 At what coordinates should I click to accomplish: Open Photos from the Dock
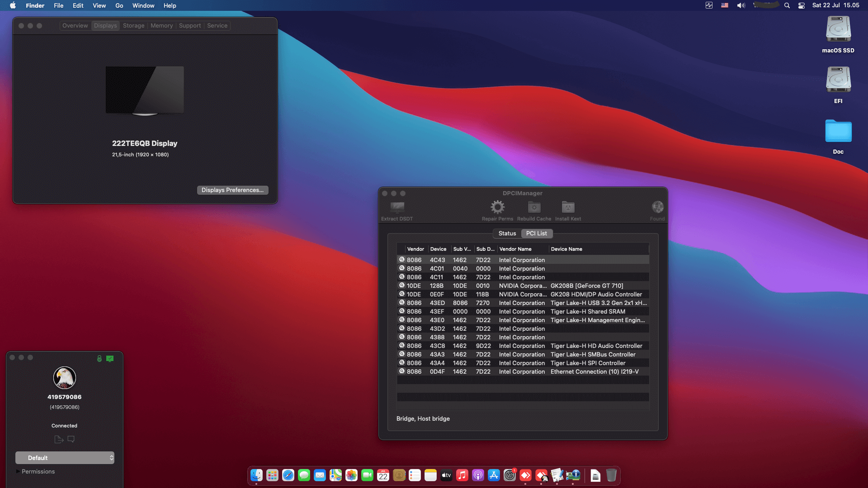(x=351, y=475)
